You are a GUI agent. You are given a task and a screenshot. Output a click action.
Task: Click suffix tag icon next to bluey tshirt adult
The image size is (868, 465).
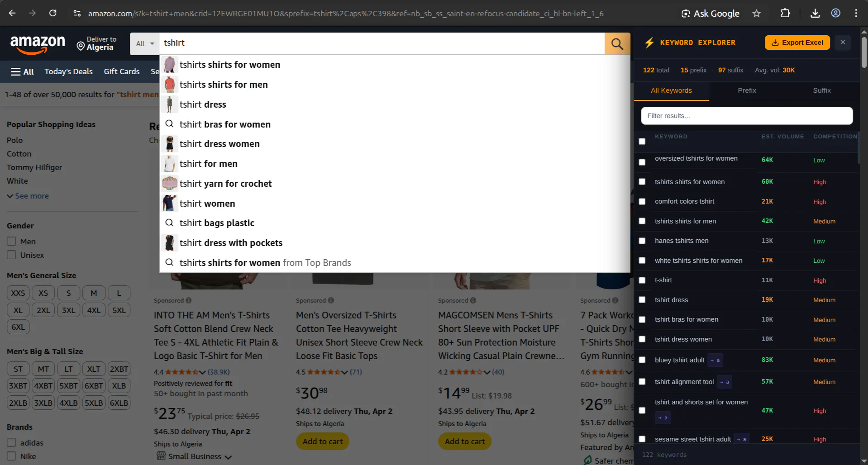tap(715, 361)
